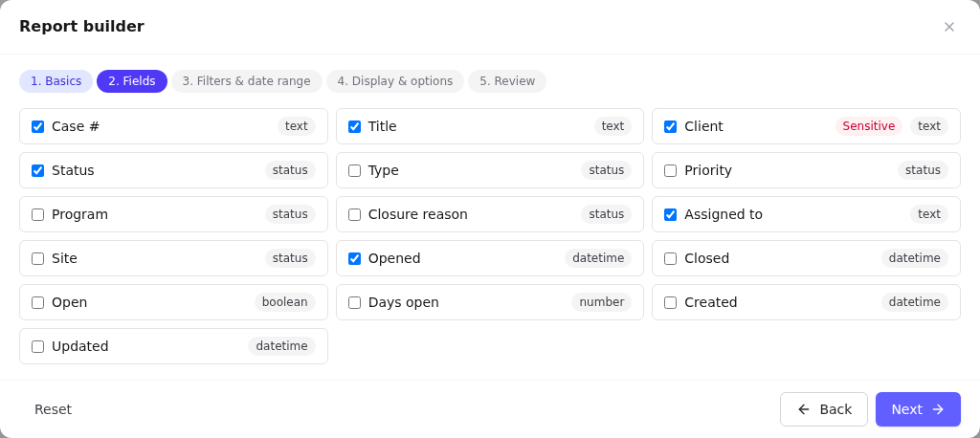The height and width of the screenshot is (438, 980).
Task: Open the 4. Display & options step
Action: [395, 81]
